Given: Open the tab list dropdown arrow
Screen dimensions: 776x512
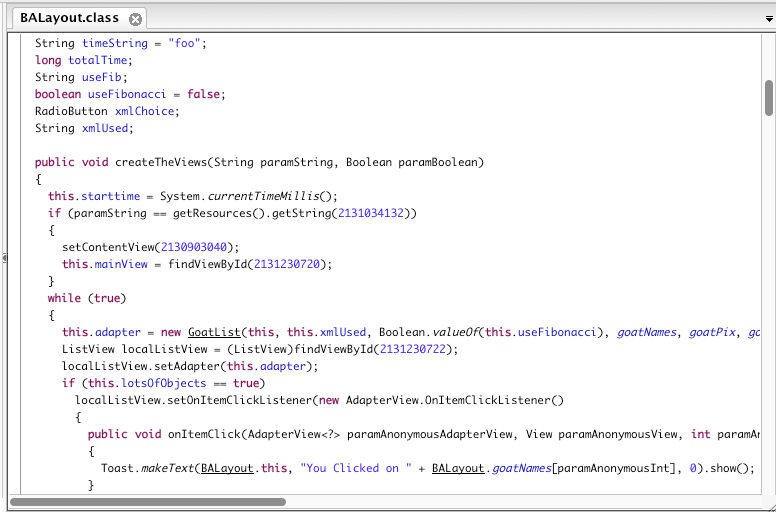Looking at the screenshot, I should 769,19.
